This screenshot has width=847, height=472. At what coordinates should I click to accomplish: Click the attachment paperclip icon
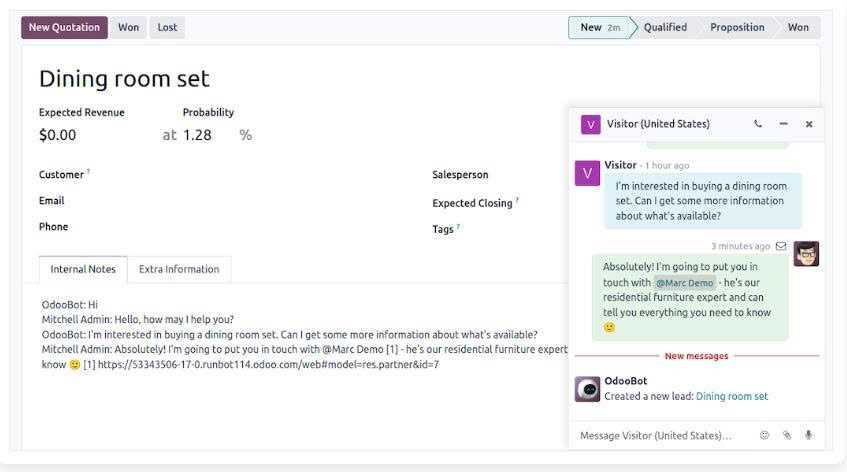787,435
